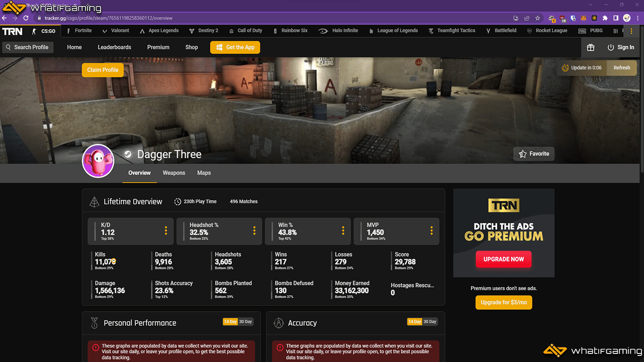Switch to the Weapons tab

pos(174,173)
